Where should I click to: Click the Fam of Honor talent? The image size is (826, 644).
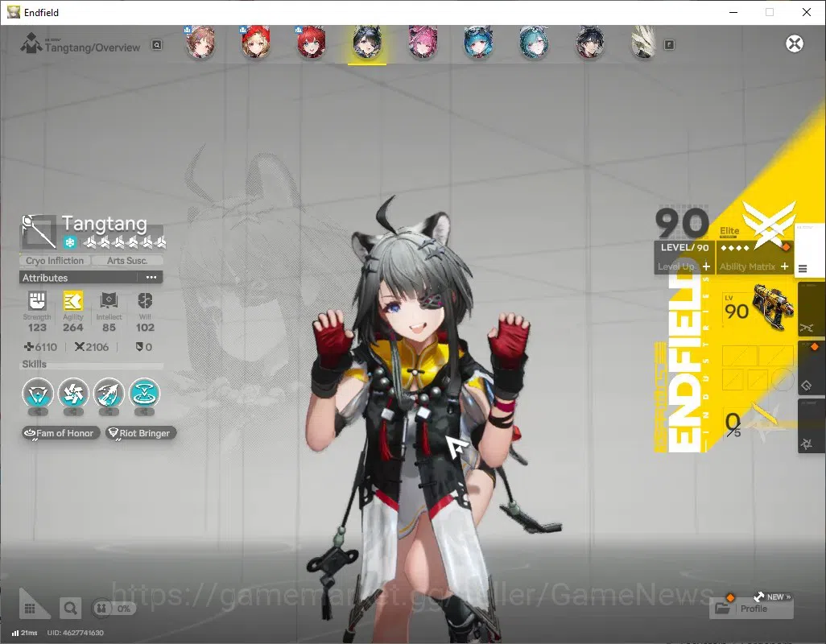pyautogui.click(x=60, y=433)
